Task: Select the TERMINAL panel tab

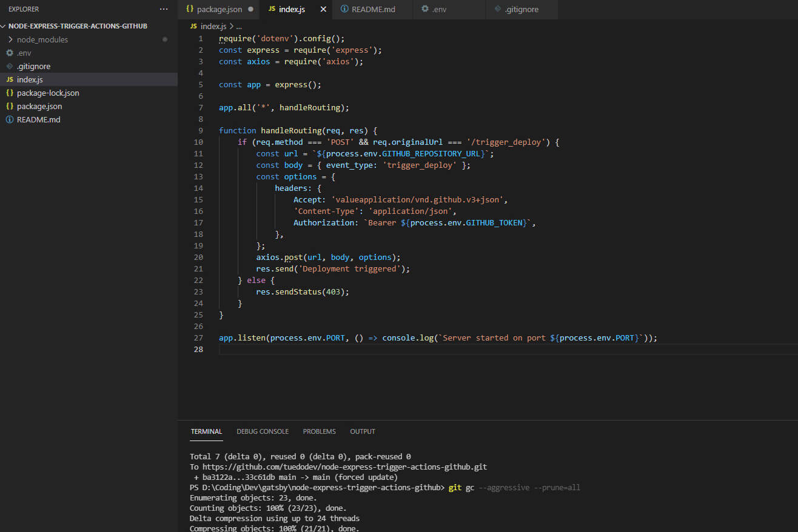Action: coord(206,431)
